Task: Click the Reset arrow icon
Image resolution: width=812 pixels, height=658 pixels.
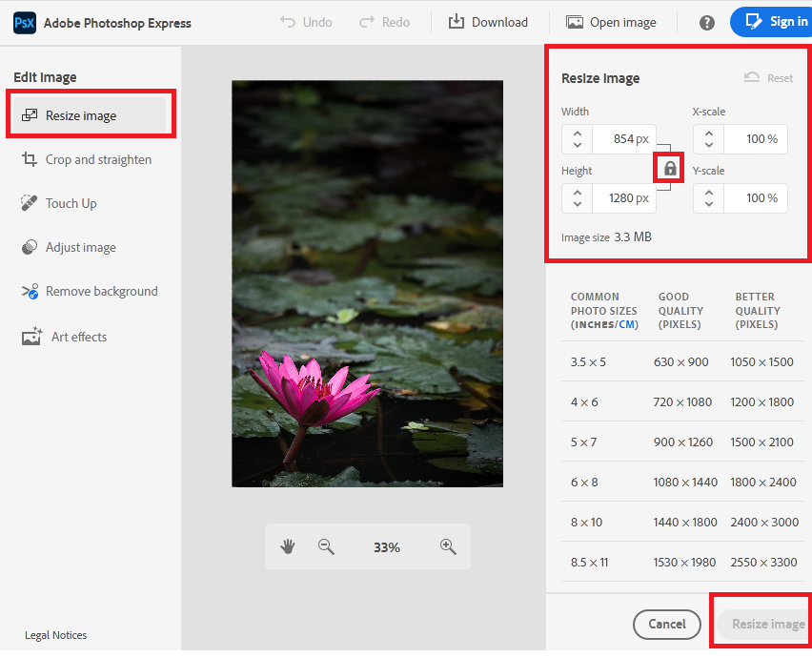Action: tap(752, 77)
